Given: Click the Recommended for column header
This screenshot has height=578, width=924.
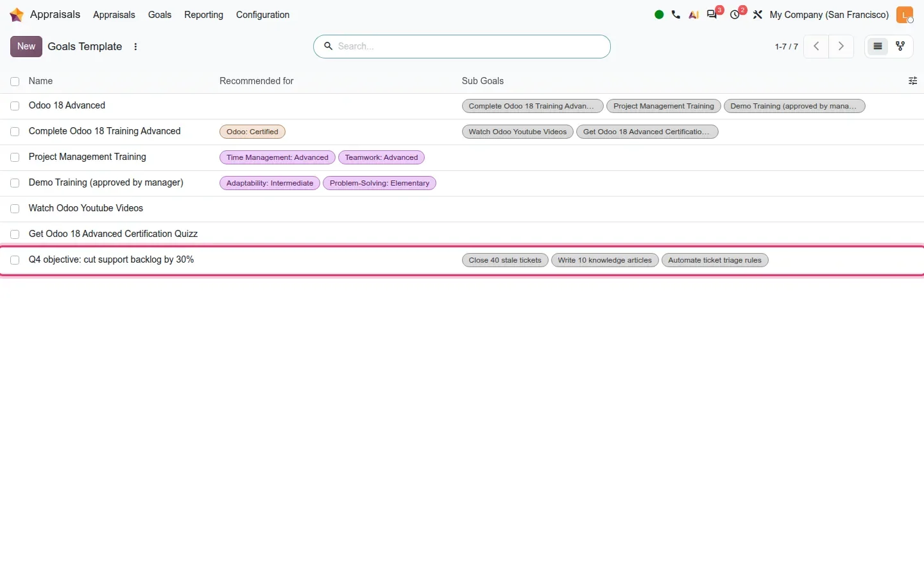Looking at the screenshot, I should click(256, 81).
